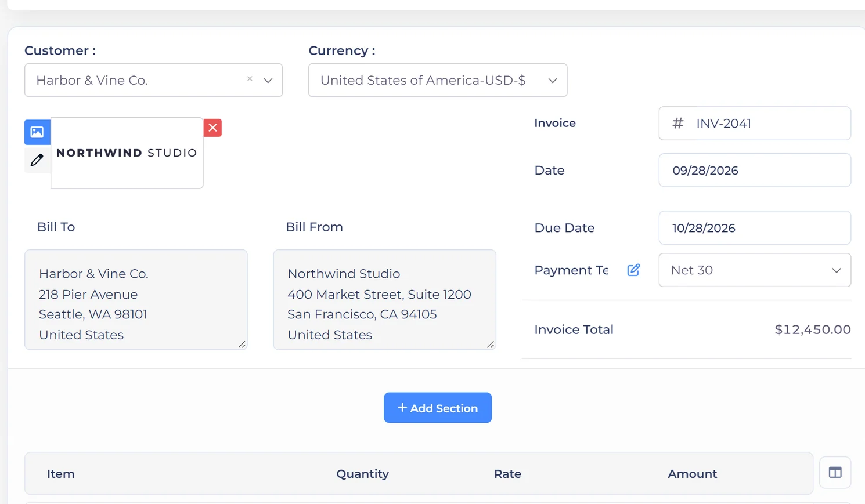Expand the Customer dropdown
This screenshot has width=865, height=504.
[268, 80]
